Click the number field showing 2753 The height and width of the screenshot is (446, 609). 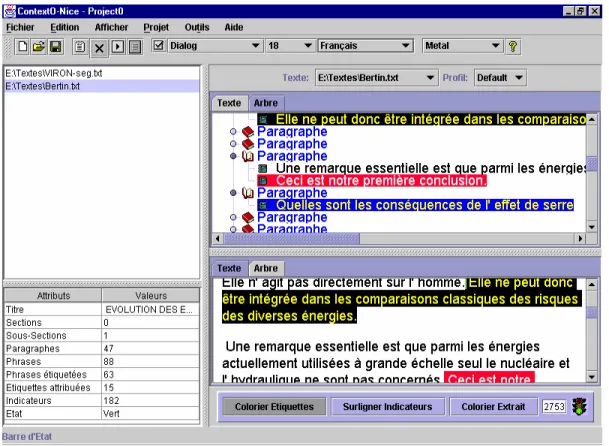click(x=554, y=407)
